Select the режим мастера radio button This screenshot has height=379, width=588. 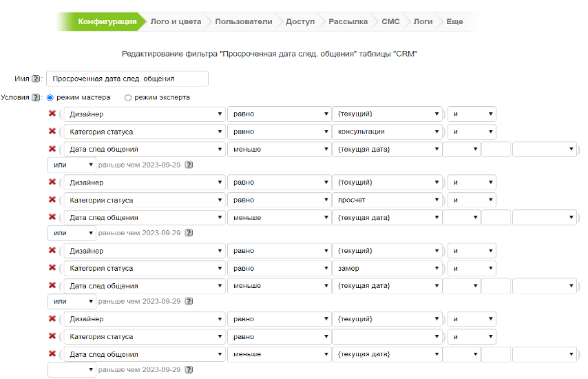coord(50,98)
